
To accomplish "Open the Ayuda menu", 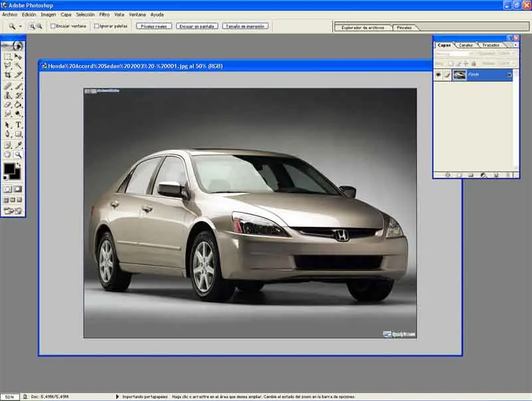I will click(x=157, y=15).
